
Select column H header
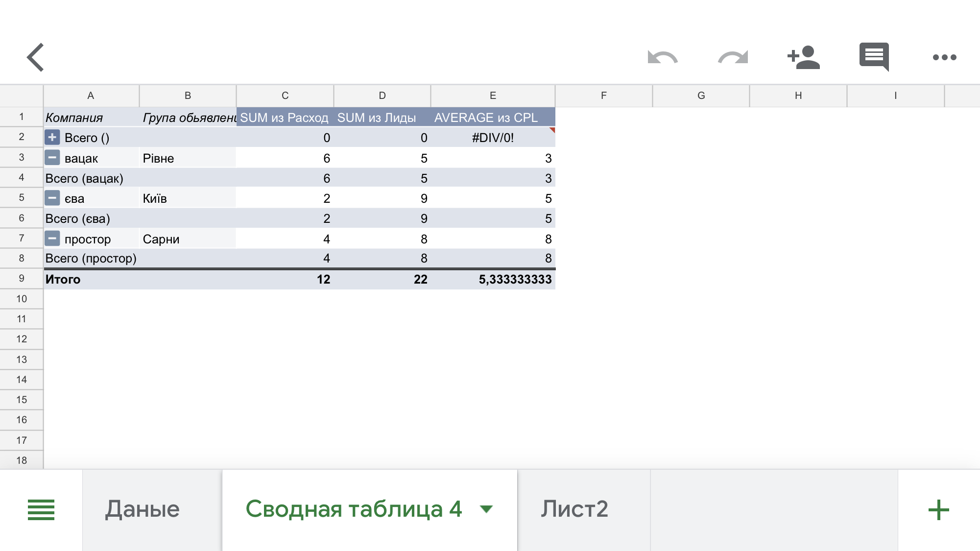point(798,96)
